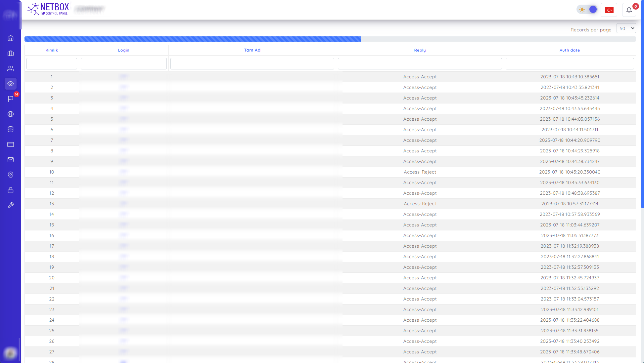This screenshot has height=363, width=644.
Task: Open the notifications bell
Action: 629,10
